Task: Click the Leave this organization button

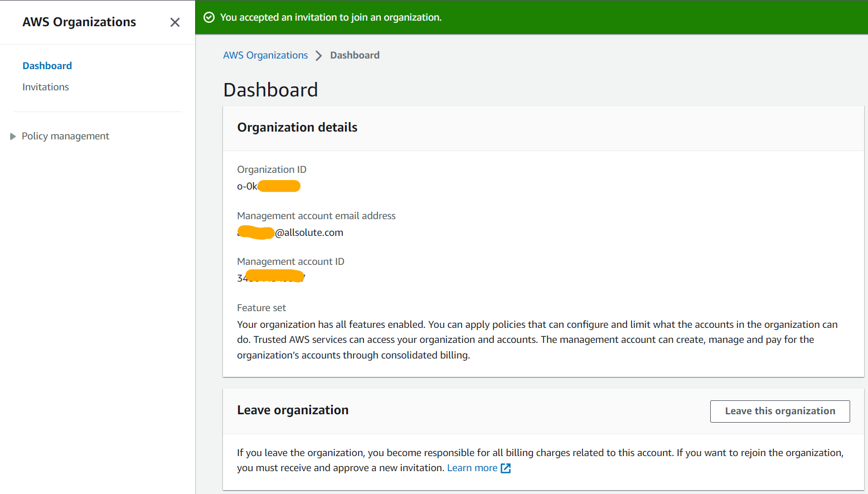Action: (x=780, y=411)
